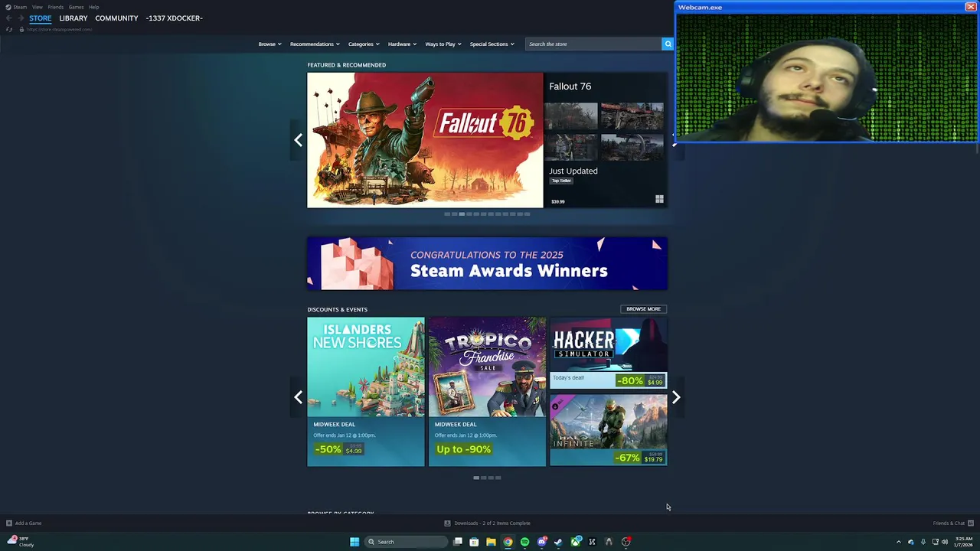Show previous featured game with left arrow

pyautogui.click(x=298, y=140)
